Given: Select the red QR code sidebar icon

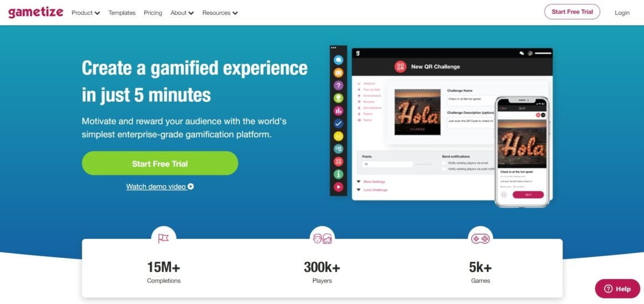Looking at the screenshot, I should [339, 161].
